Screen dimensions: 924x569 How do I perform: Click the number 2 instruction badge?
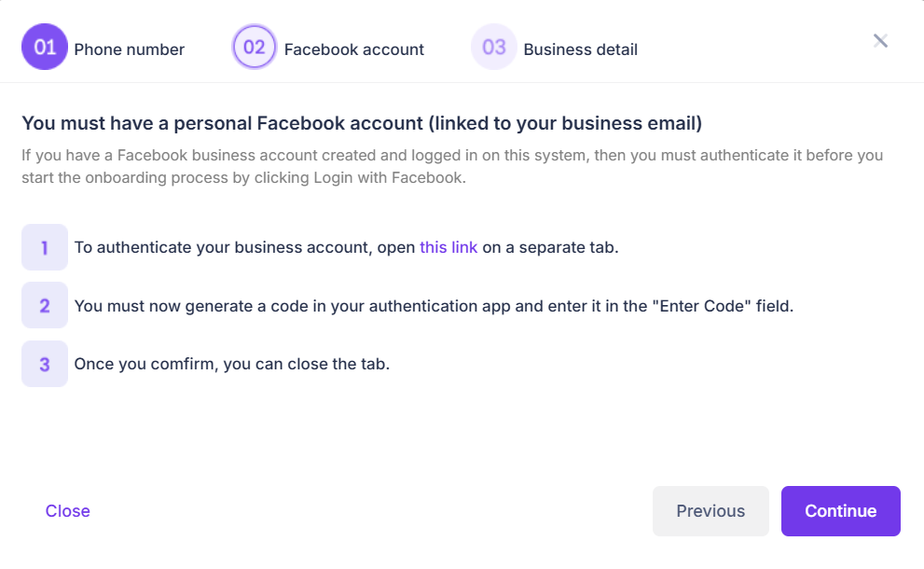tap(45, 305)
